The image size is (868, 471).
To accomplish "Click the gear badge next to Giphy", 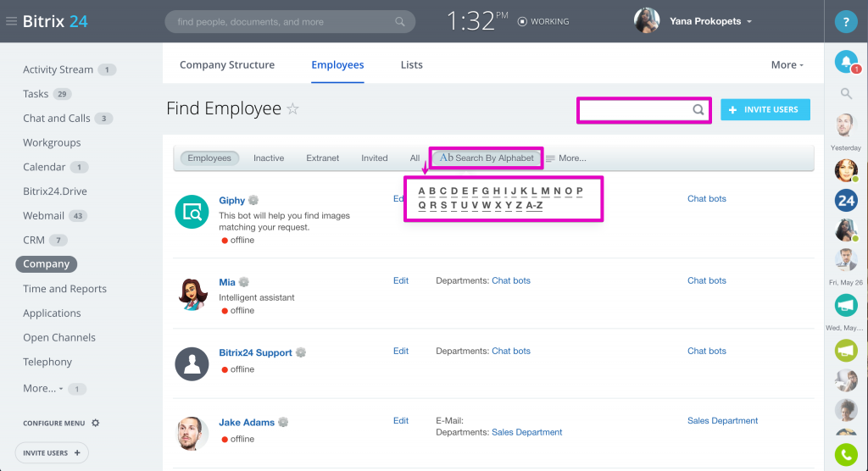I will pyautogui.click(x=253, y=200).
